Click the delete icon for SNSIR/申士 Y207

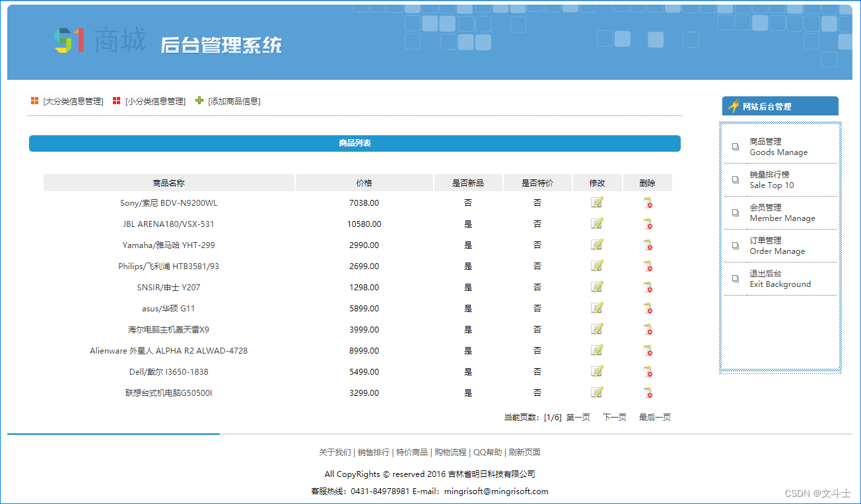pos(648,288)
